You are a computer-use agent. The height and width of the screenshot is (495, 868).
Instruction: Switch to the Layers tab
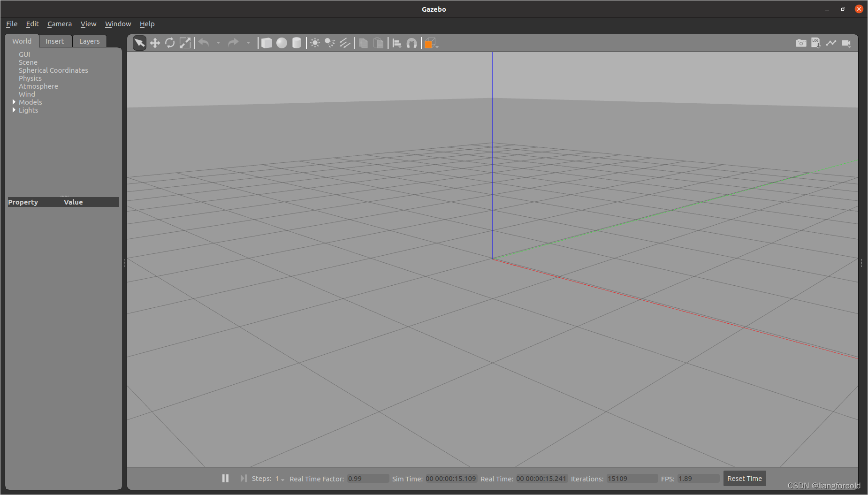[89, 41]
